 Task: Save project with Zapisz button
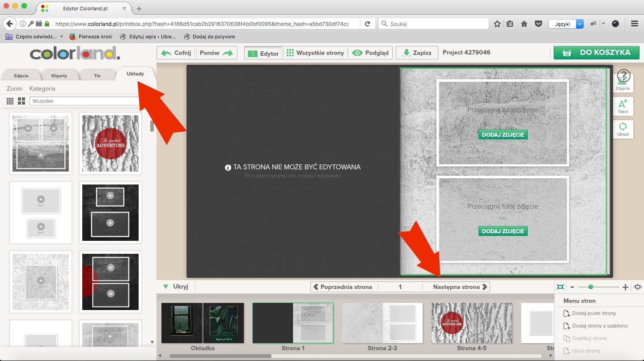417,53
